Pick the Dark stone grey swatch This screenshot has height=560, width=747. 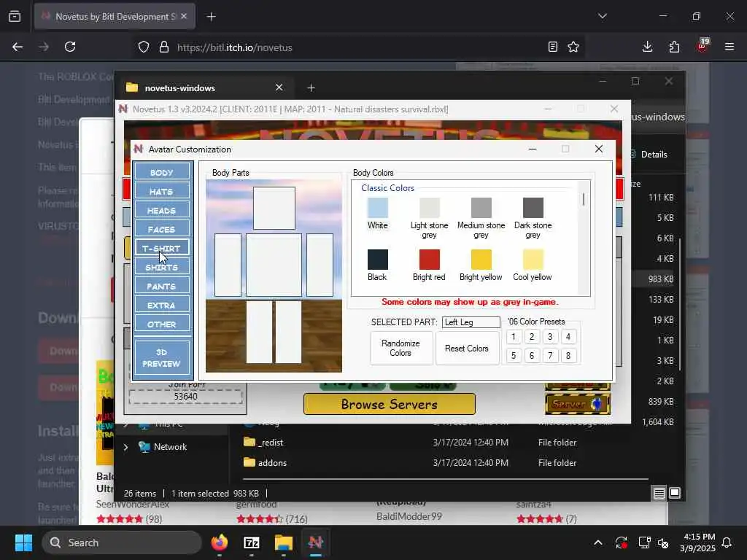click(533, 208)
